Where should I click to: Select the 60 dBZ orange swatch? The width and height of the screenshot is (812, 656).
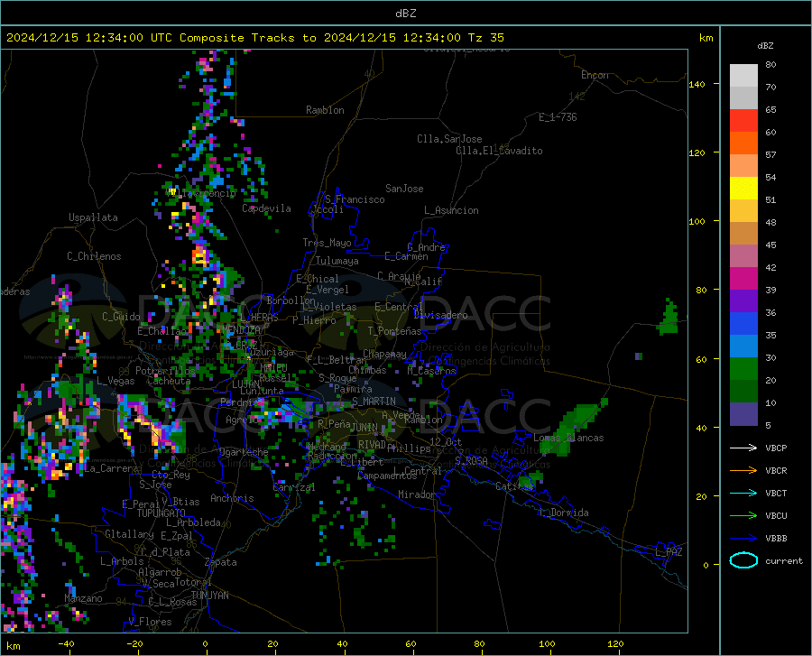click(743, 143)
